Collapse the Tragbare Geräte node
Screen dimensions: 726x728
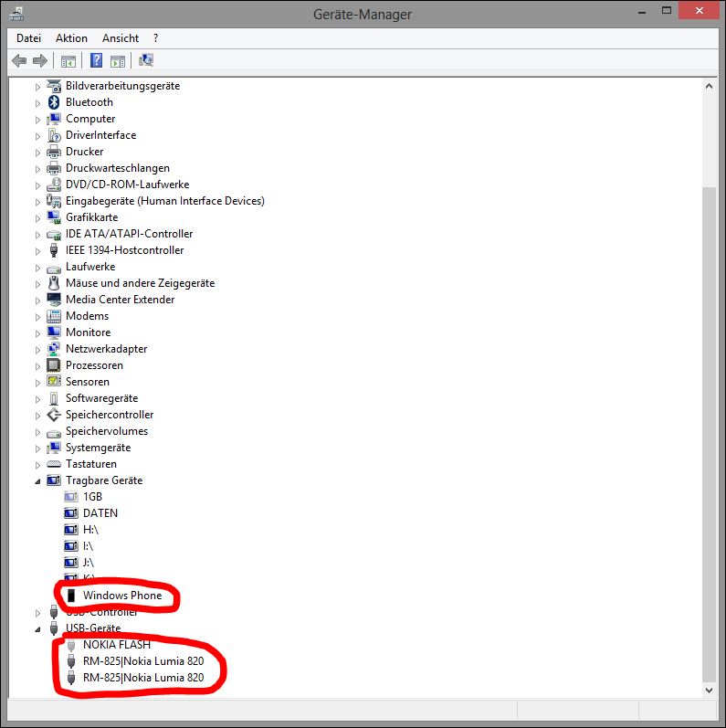[x=37, y=481]
